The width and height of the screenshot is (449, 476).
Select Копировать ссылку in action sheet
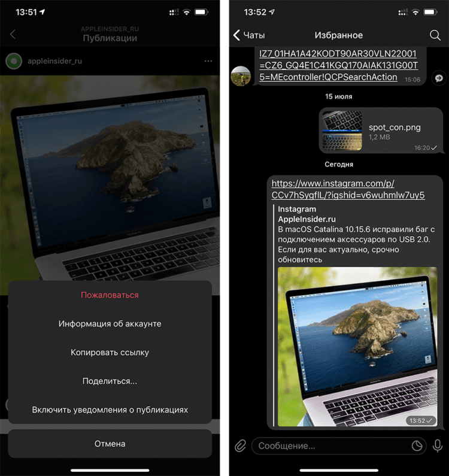[110, 353]
